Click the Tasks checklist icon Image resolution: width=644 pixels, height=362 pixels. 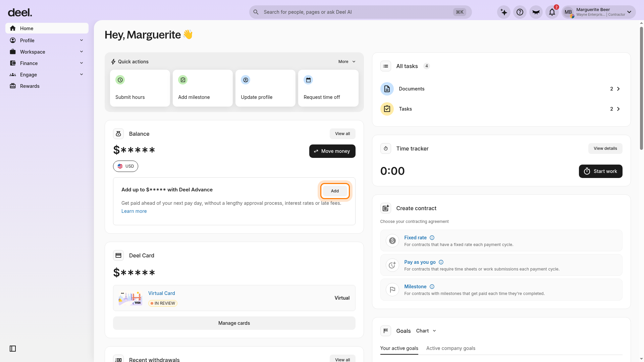coord(387,109)
